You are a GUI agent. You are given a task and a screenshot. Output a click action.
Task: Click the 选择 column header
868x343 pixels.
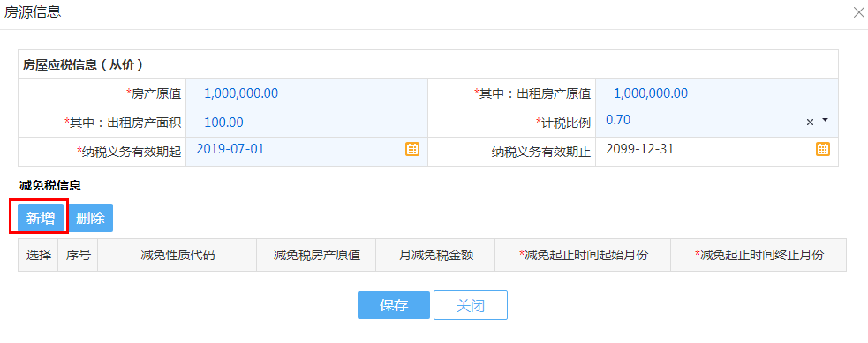38,255
